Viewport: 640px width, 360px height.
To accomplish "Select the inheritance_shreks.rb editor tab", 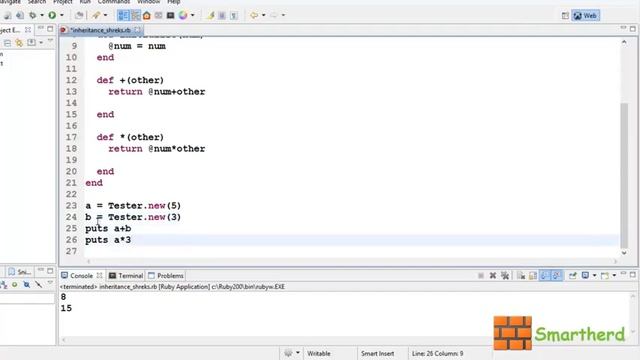I will click(x=100, y=30).
